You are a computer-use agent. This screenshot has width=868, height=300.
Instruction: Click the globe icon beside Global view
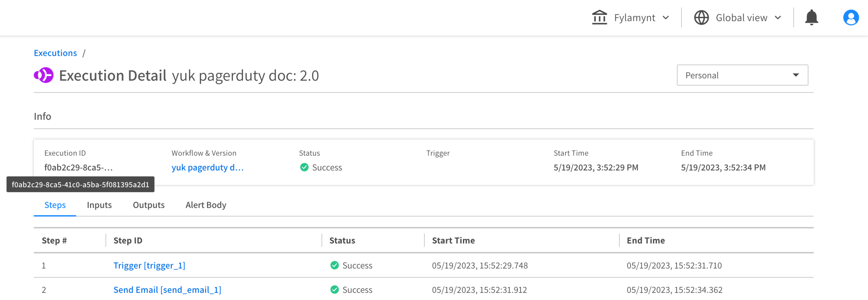point(701,17)
